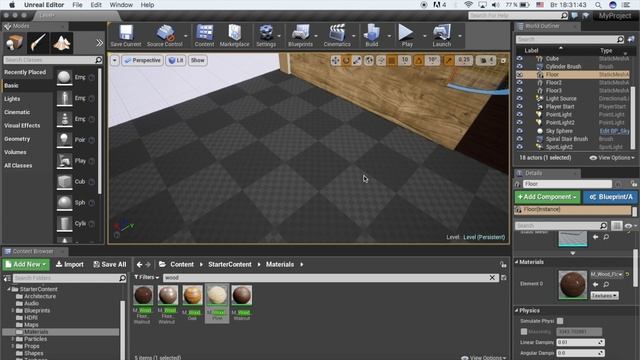Click Perspective viewport button
Screen dimensions: 640x360
[142, 60]
